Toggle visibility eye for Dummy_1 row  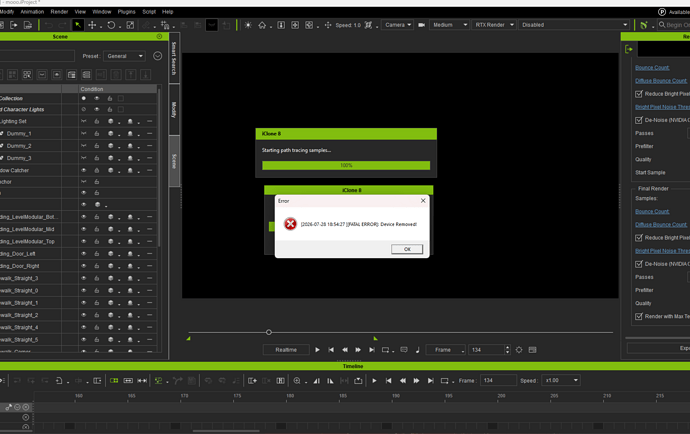tap(84, 133)
